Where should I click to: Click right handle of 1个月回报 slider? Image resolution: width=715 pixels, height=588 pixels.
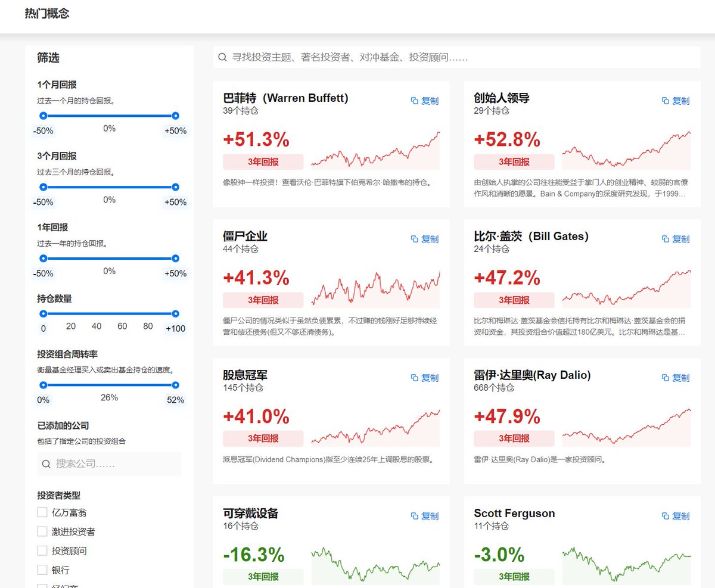click(175, 116)
